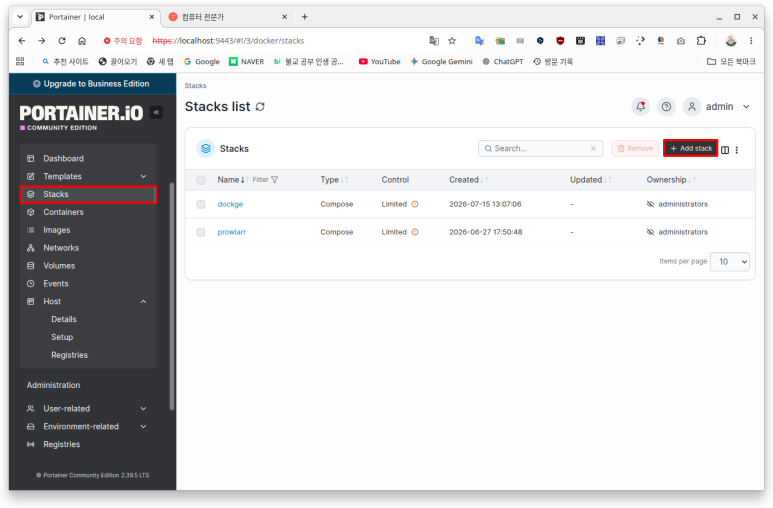Click the Limited info icon for dockge
This screenshot has width=773, height=508.
(x=415, y=204)
